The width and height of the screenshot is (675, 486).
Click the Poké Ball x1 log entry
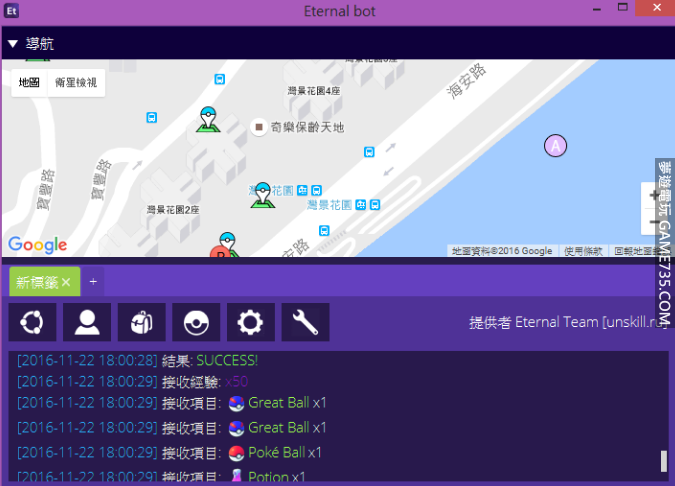pyautogui.click(x=170, y=452)
